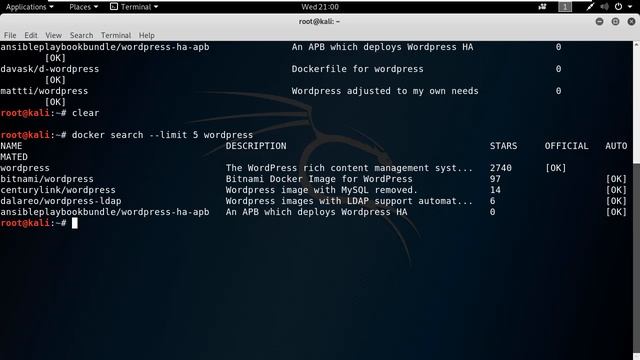Click 'mattti/wordpress' in the upper output
640x360 pixels.
point(44,91)
